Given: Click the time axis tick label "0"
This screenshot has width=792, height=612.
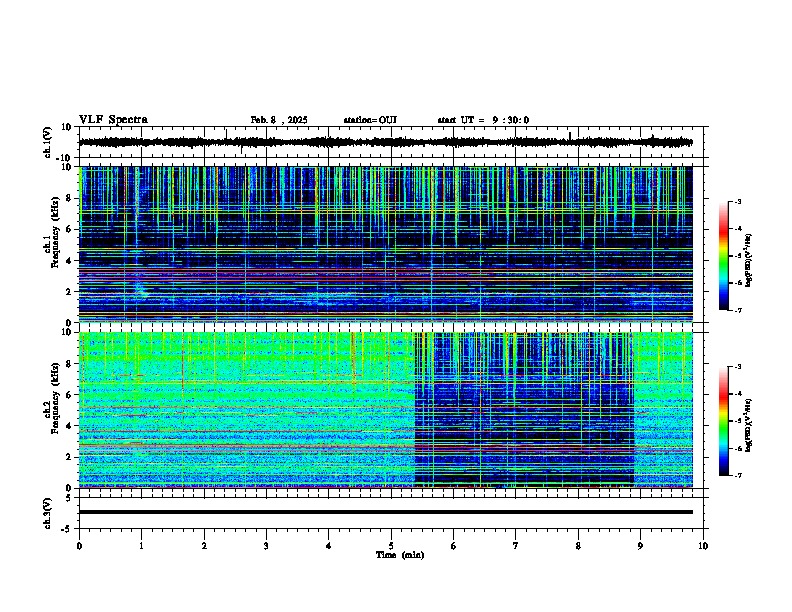Looking at the screenshot, I should pyautogui.click(x=79, y=546).
